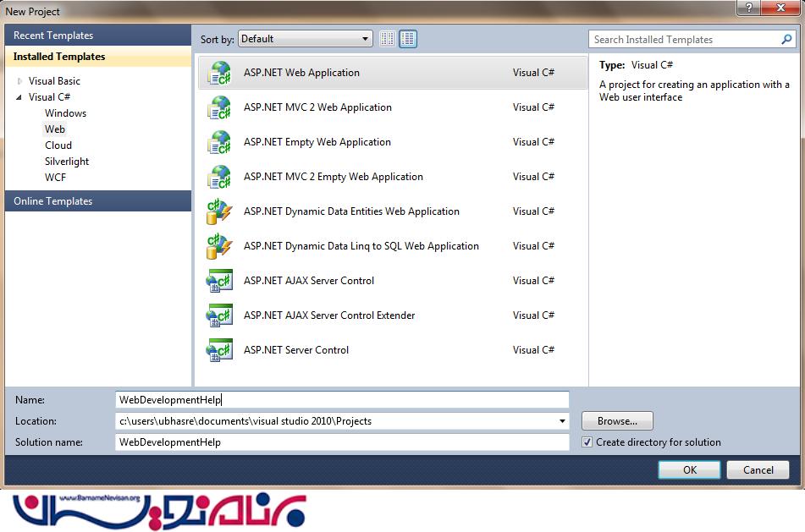Open the Sort by dropdown

[306, 39]
